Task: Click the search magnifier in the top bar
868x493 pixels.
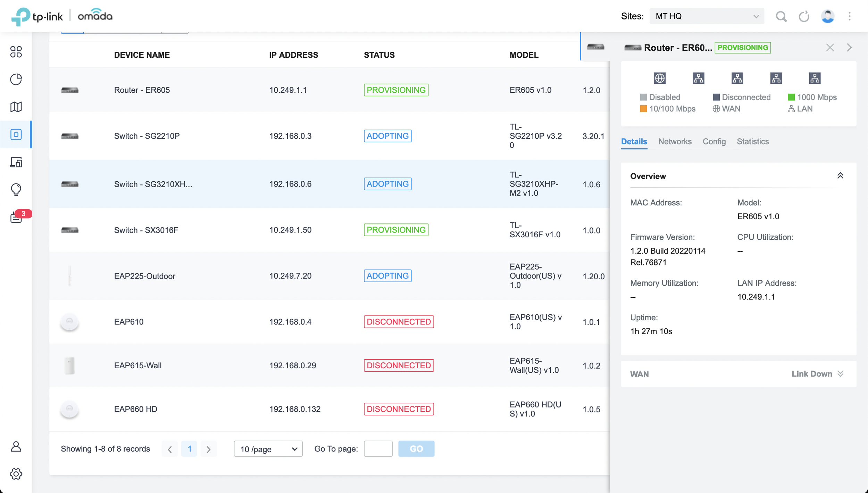Action: (x=781, y=16)
